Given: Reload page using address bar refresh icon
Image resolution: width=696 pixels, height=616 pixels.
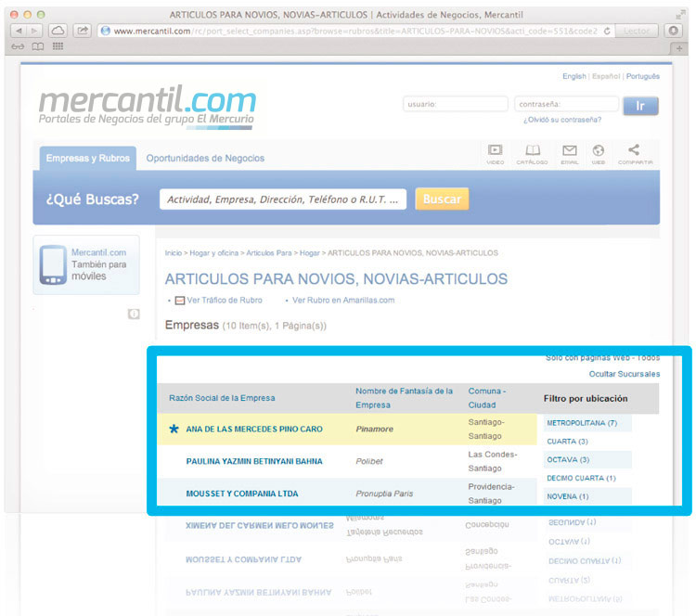Looking at the screenshot, I should coord(607,31).
